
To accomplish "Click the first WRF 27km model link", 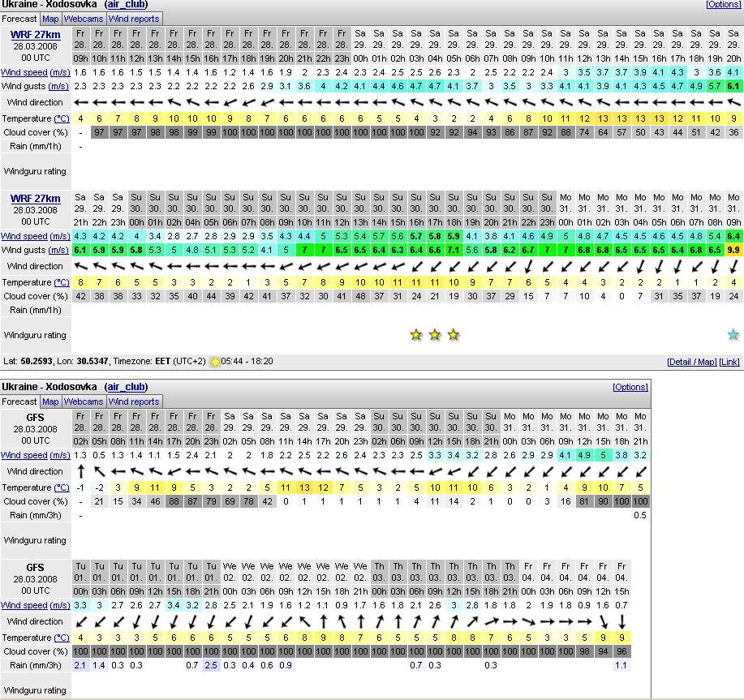I will click(x=35, y=35).
